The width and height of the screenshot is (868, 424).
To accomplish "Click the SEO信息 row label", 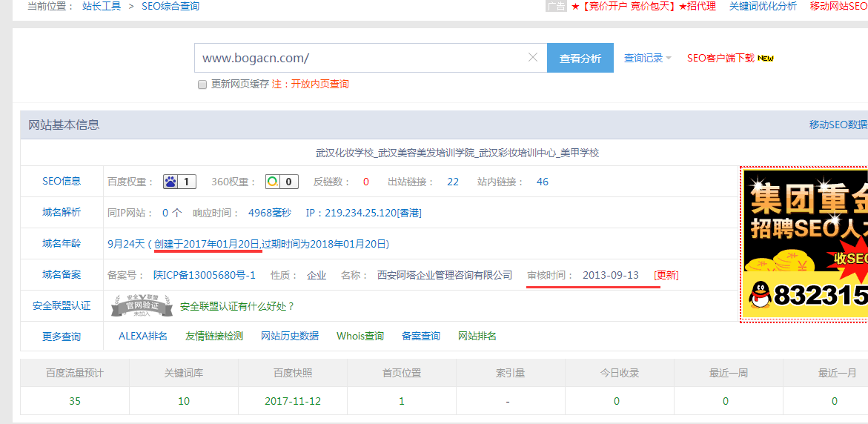I will (x=62, y=181).
